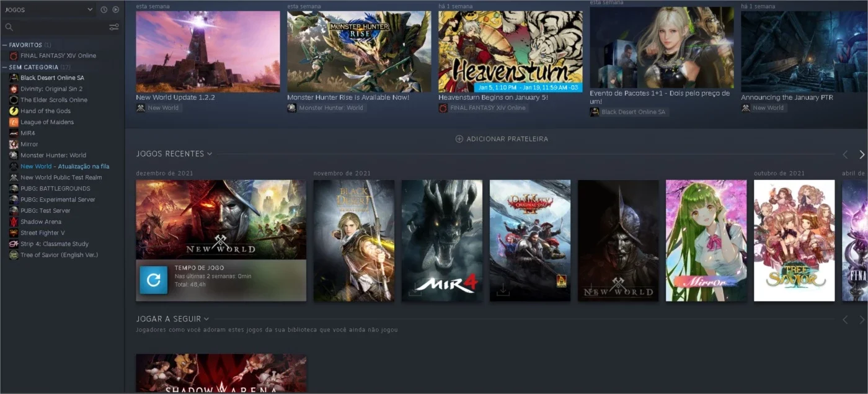The height and width of the screenshot is (394, 868).
Task: Click download icon on MIR4 cover
Action: (x=415, y=290)
